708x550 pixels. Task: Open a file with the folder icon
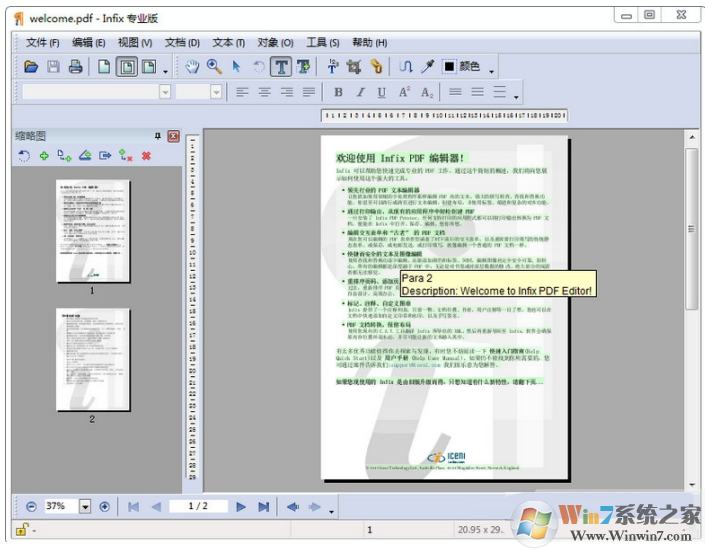[x=31, y=67]
